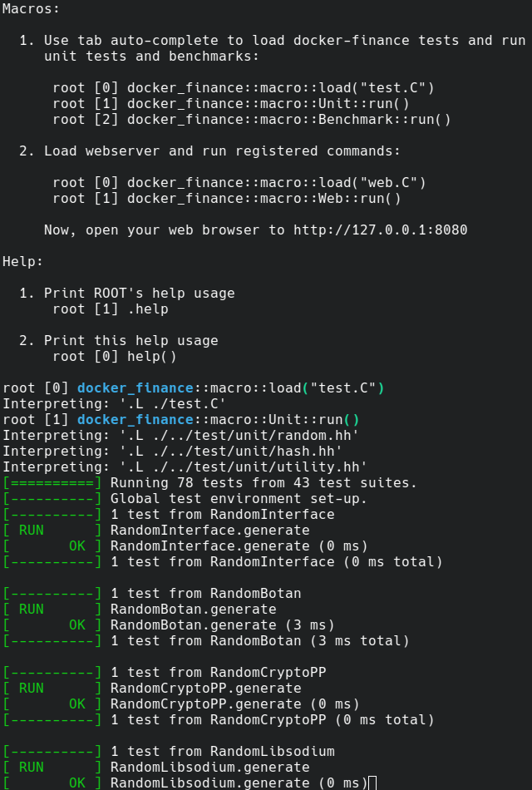
Task: Click the "RandomBotan (3 ms total)" summary line
Action: point(259,640)
